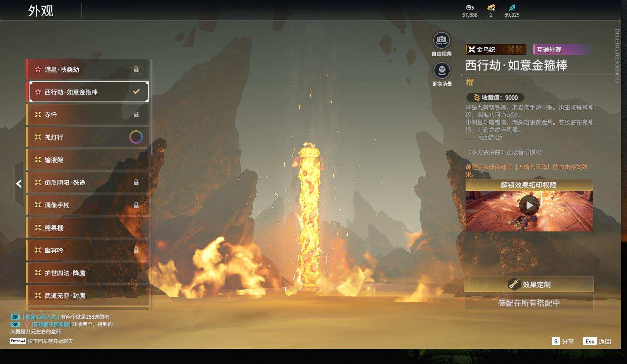Click the 解锁效果拓印权限 banner
627x364 pixels.
[x=529, y=185]
